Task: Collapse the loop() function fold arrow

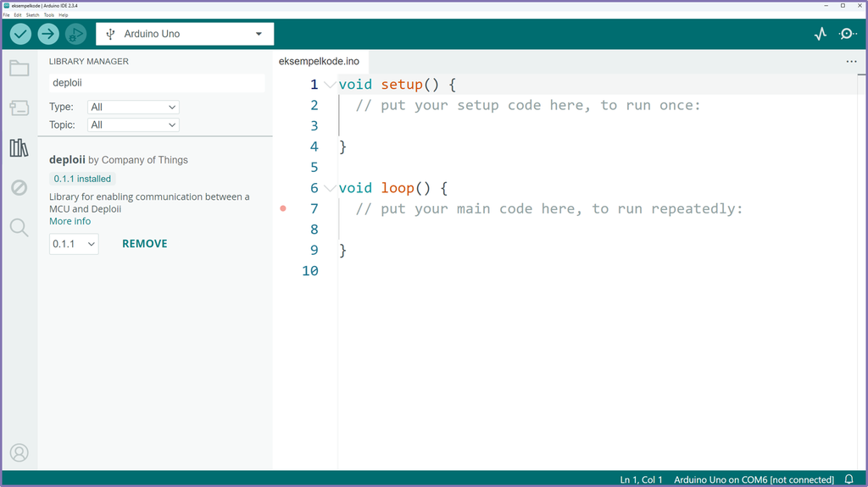Action: [x=330, y=188]
